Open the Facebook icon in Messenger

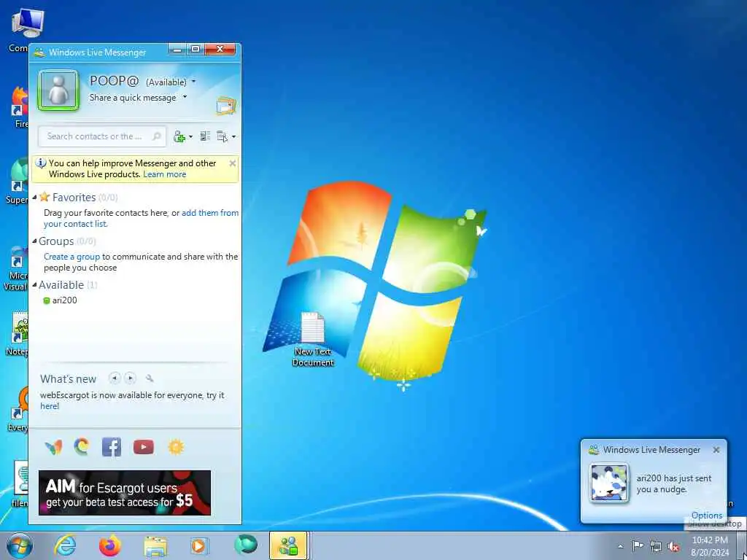click(112, 447)
